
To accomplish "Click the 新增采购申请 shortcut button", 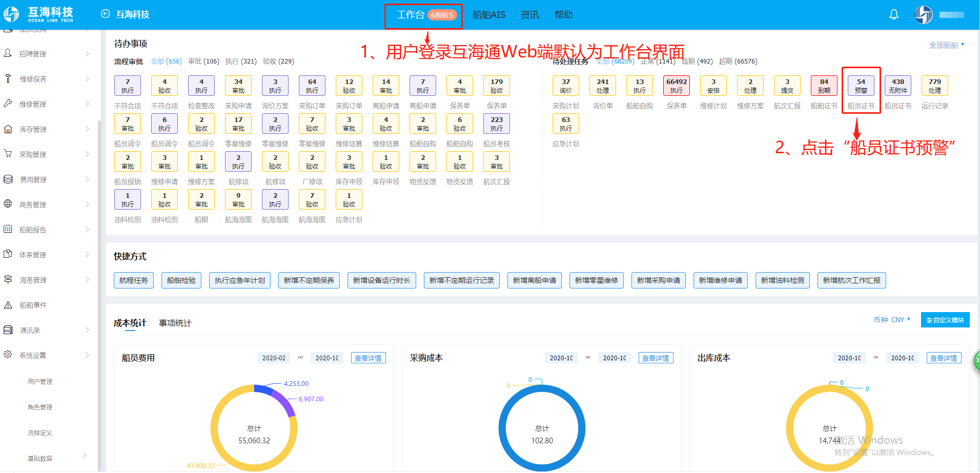I will coord(659,280).
